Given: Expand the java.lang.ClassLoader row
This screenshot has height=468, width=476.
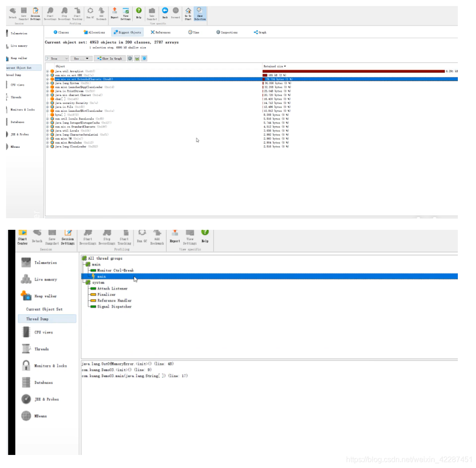Looking at the screenshot, I should click(x=48, y=146).
